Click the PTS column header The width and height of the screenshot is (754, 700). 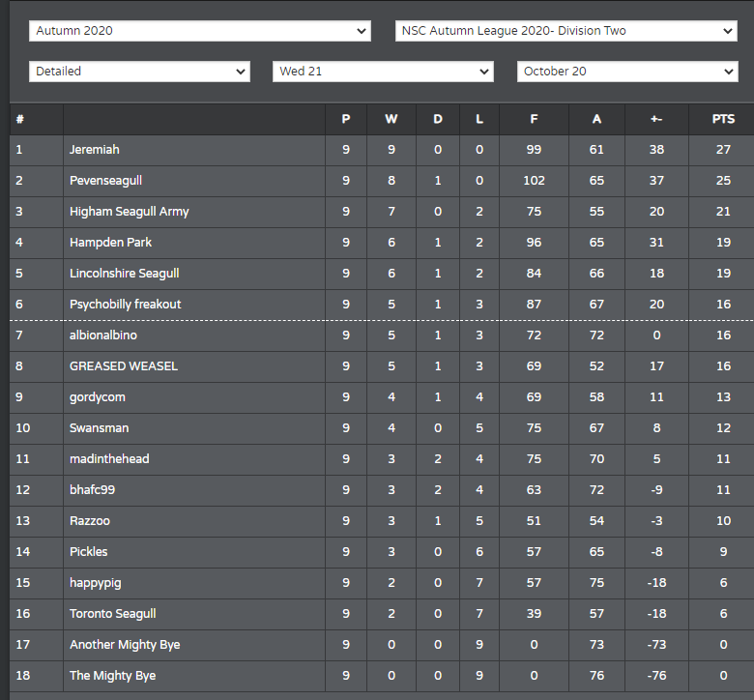tap(723, 119)
